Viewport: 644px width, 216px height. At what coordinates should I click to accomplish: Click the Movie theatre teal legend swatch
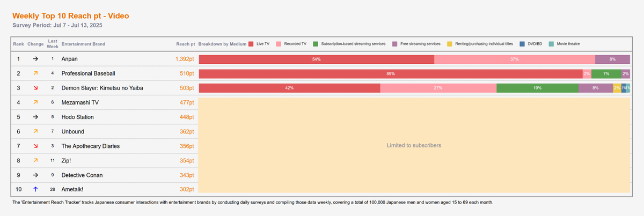551,44
